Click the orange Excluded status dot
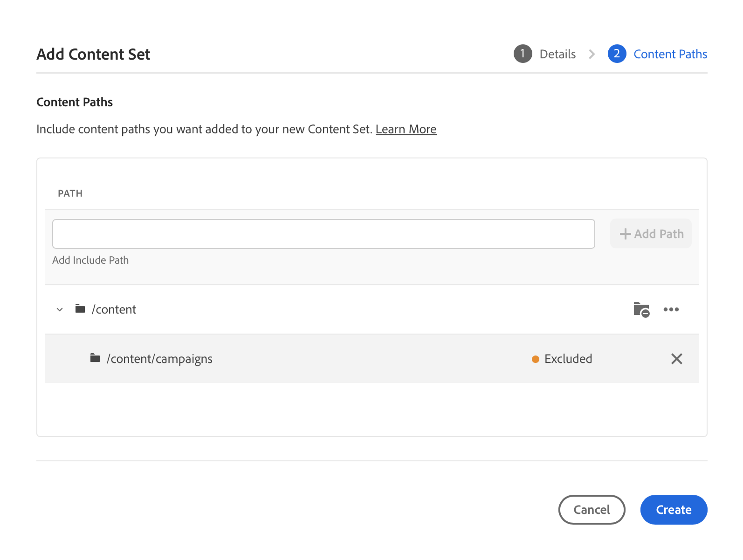This screenshot has width=743, height=560. coord(536,359)
